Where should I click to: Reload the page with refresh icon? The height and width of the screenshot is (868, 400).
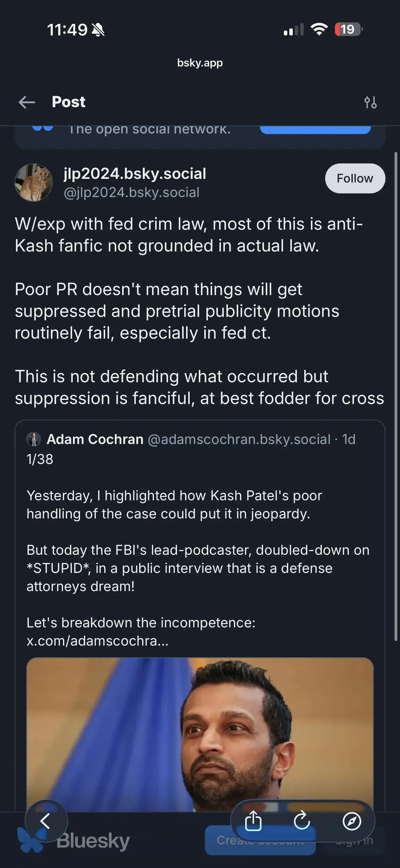302,821
